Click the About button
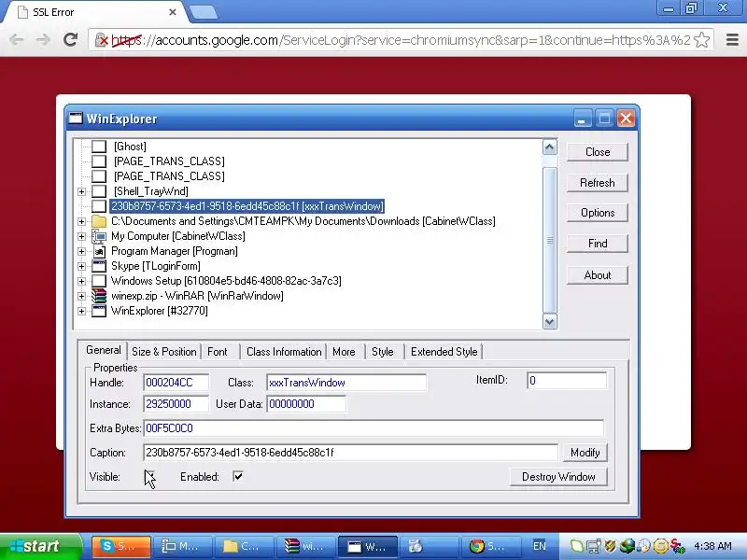747x560 pixels. [x=598, y=275]
